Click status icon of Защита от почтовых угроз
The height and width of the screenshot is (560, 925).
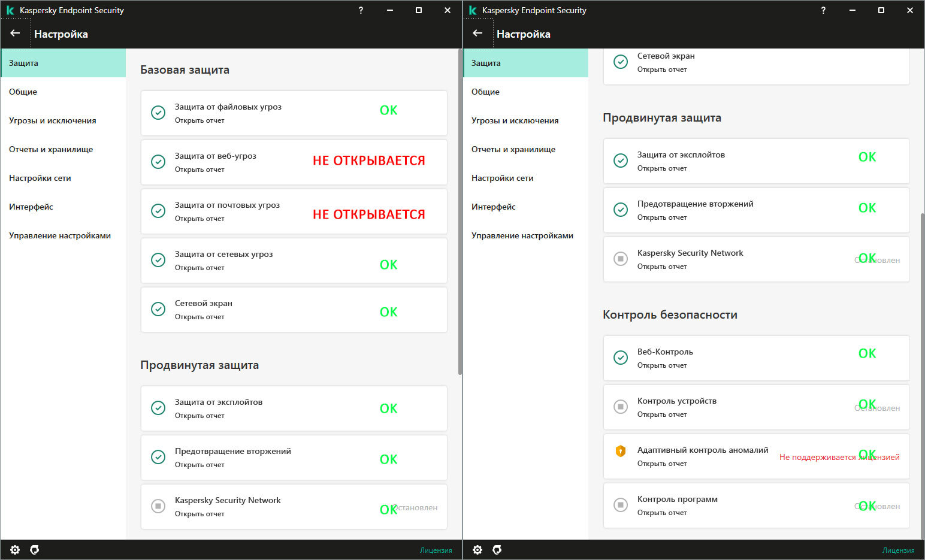(x=158, y=211)
